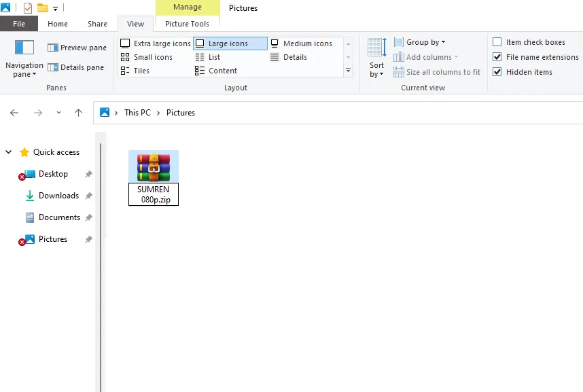This screenshot has width=583, height=392.
Task: Expand chevron after This PC in address bar
Action: (158, 113)
